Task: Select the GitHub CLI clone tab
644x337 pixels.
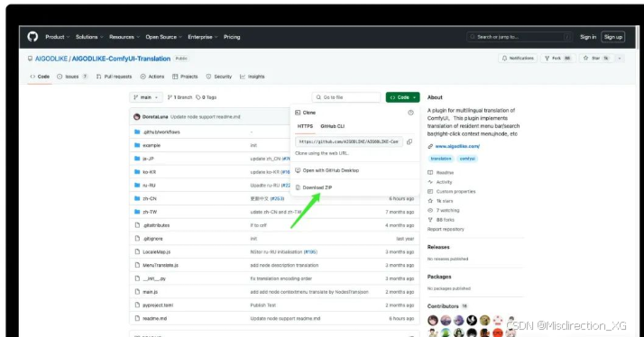Action: tap(332, 126)
